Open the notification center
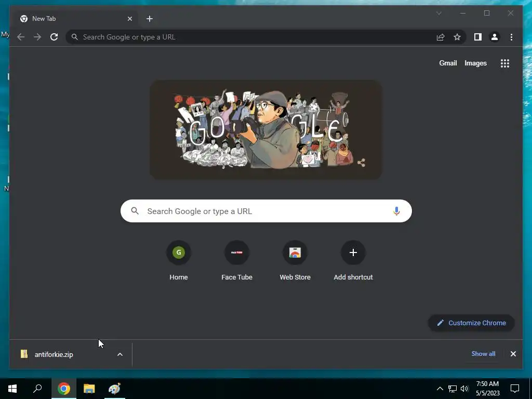This screenshot has width=532, height=399. (x=515, y=389)
